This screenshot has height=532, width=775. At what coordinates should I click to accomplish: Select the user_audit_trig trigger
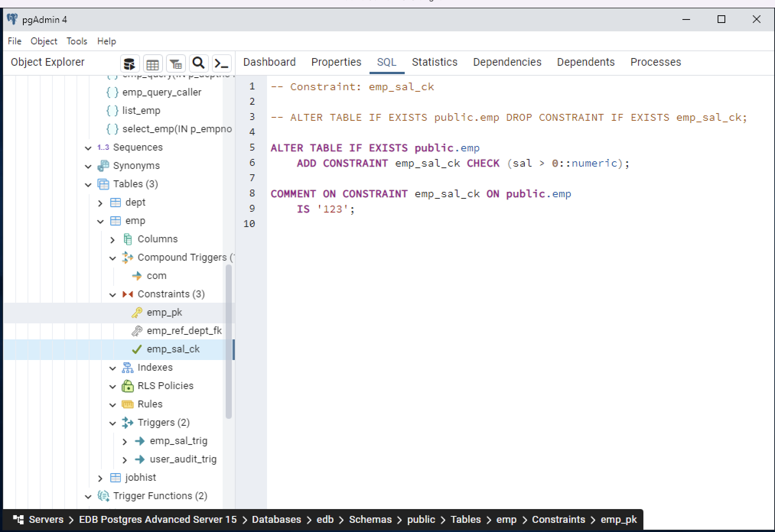(x=182, y=459)
